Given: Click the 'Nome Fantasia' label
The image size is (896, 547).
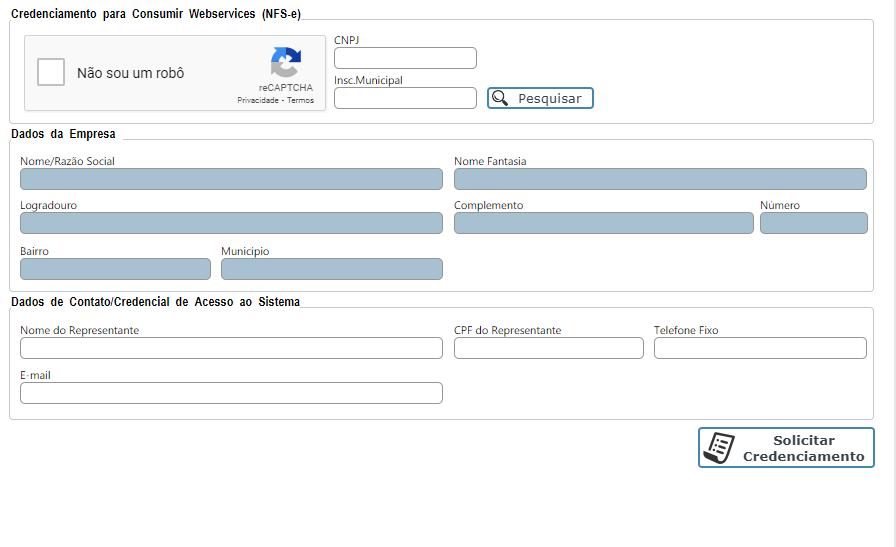Looking at the screenshot, I should pyautogui.click(x=490, y=161).
